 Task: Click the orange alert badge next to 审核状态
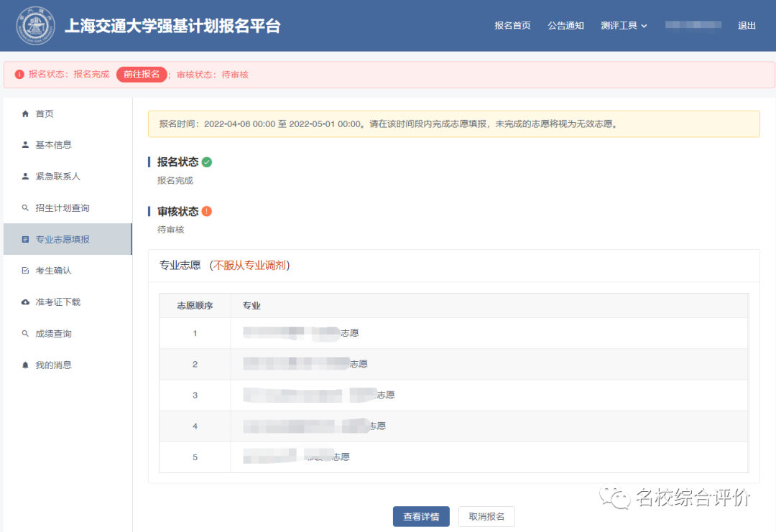click(208, 211)
